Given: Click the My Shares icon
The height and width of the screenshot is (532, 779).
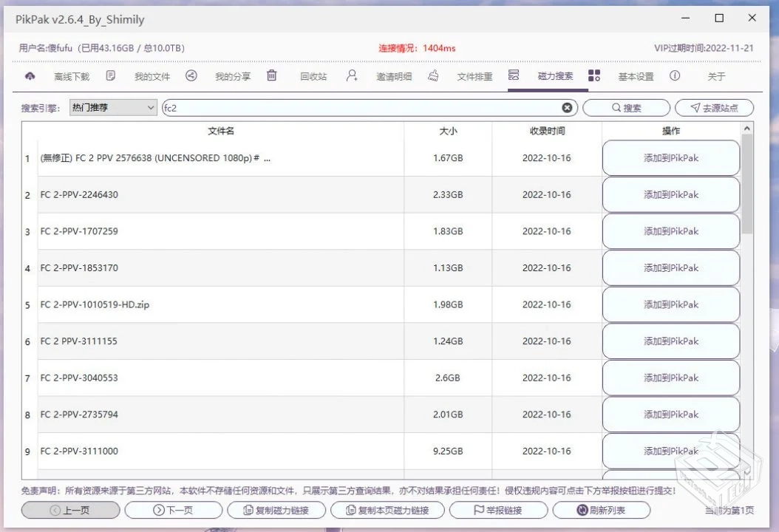Looking at the screenshot, I should point(191,76).
